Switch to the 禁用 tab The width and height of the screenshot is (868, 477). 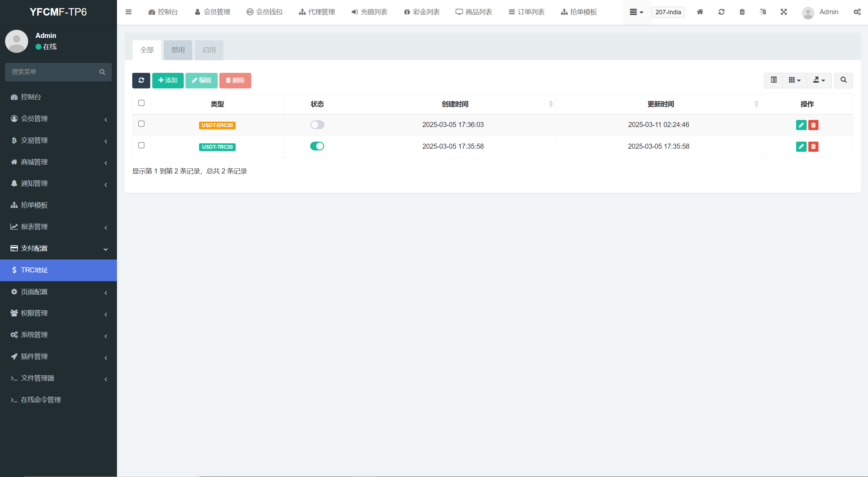(x=178, y=50)
